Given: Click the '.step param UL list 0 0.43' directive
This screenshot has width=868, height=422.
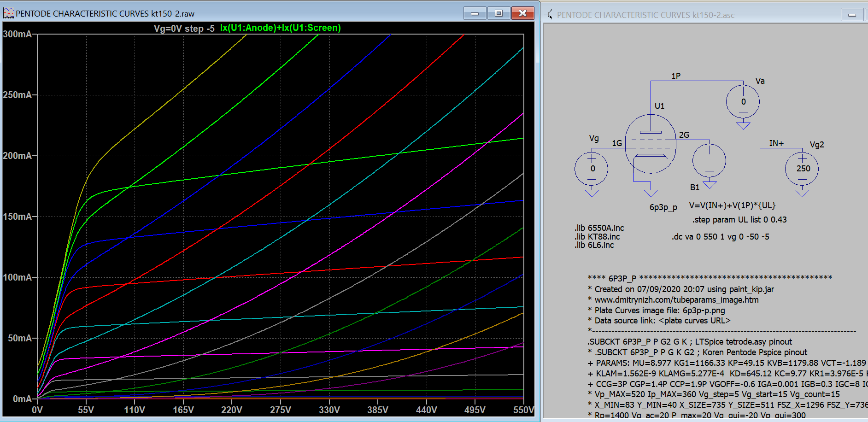Looking at the screenshot, I should coord(739,220).
